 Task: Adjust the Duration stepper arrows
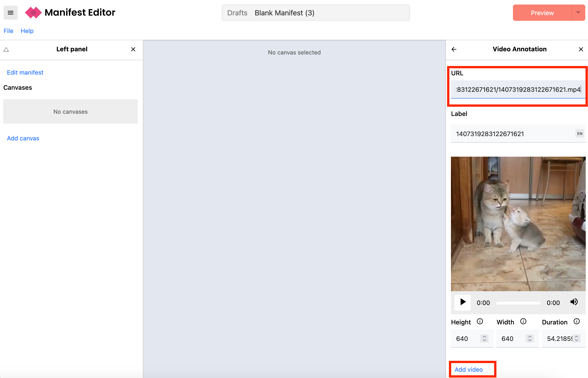(576, 339)
